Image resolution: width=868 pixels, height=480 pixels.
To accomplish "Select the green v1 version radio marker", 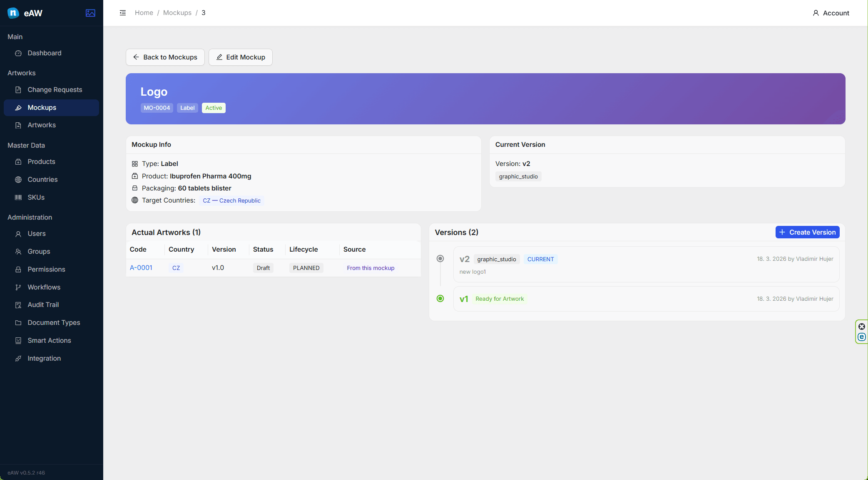I will pyautogui.click(x=440, y=299).
